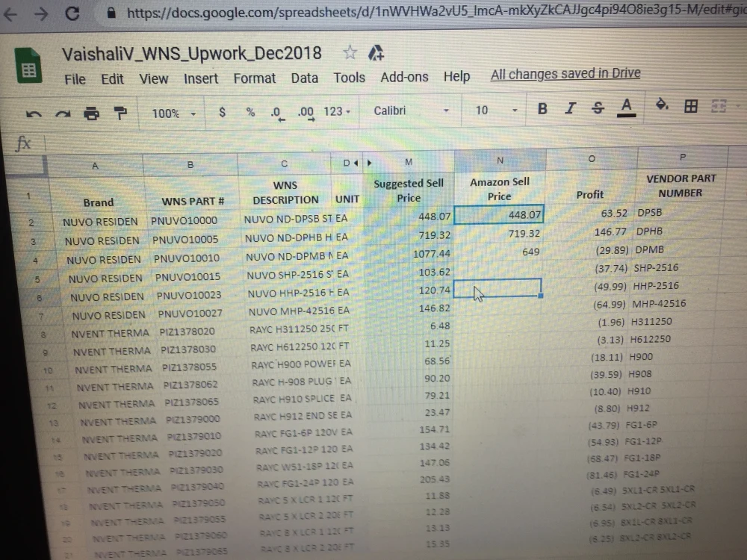This screenshot has width=747, height=560.
Task: Toggle Bold formatting
Action: pos(542,109)
